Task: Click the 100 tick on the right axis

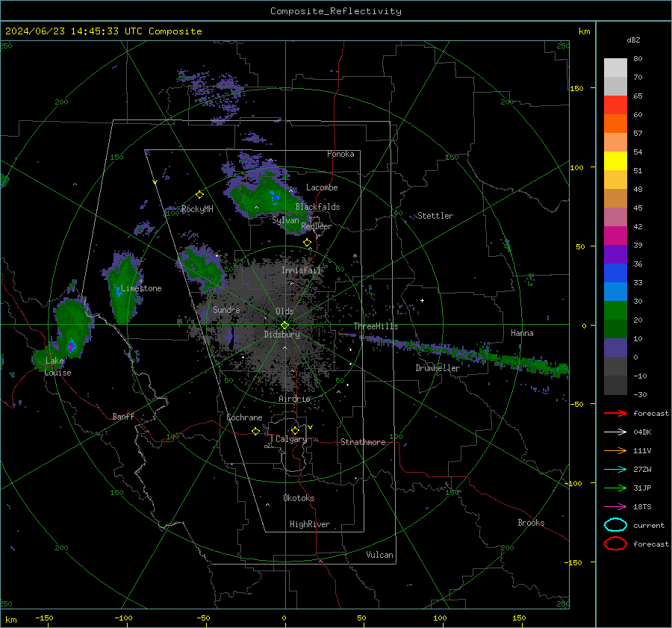Action: (x=576, y=167)
